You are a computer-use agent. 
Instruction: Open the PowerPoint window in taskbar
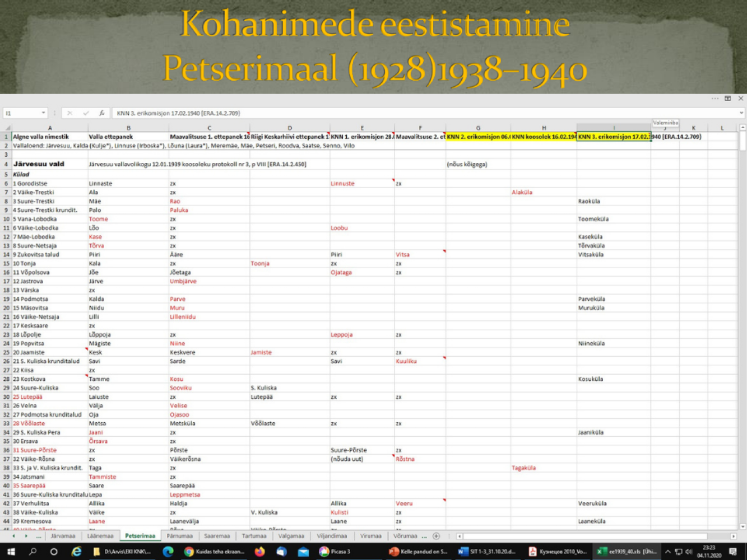pos(419,552)
